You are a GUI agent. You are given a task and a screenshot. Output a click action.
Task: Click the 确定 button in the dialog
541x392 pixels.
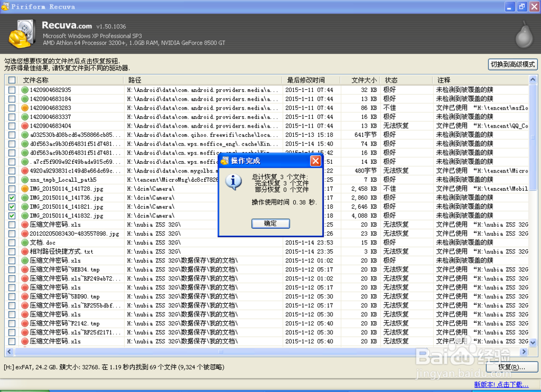270,223
